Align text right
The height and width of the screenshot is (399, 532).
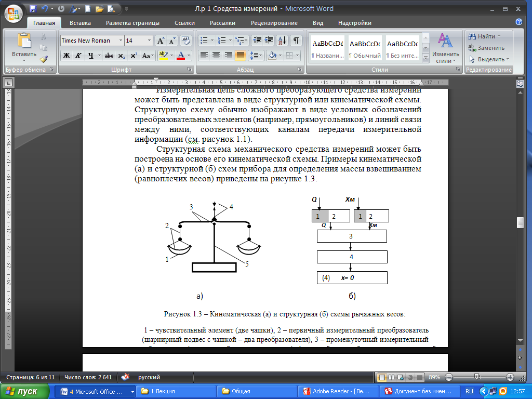[x=229, y=55]
